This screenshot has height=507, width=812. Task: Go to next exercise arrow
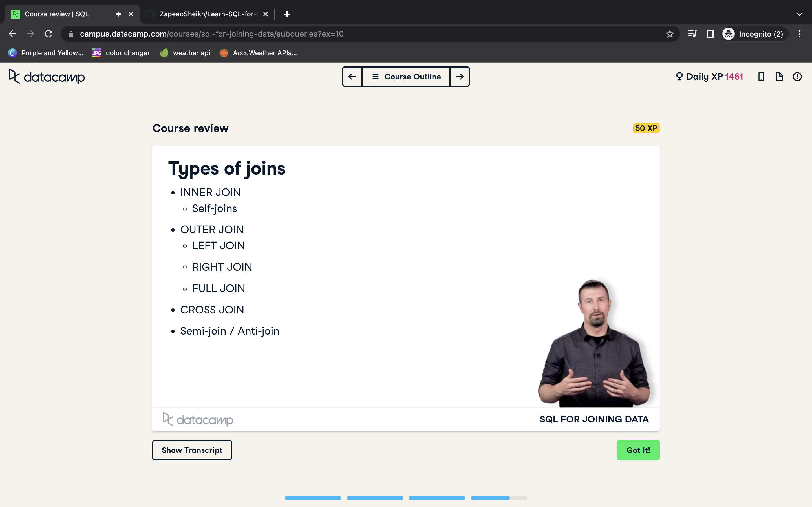[x=459, y=77]
